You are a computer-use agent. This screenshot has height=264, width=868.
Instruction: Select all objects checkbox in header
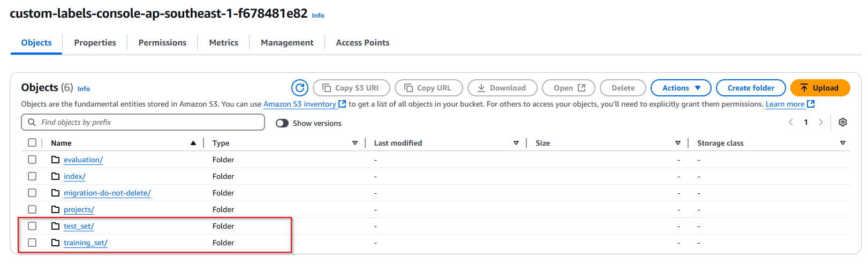32,142
